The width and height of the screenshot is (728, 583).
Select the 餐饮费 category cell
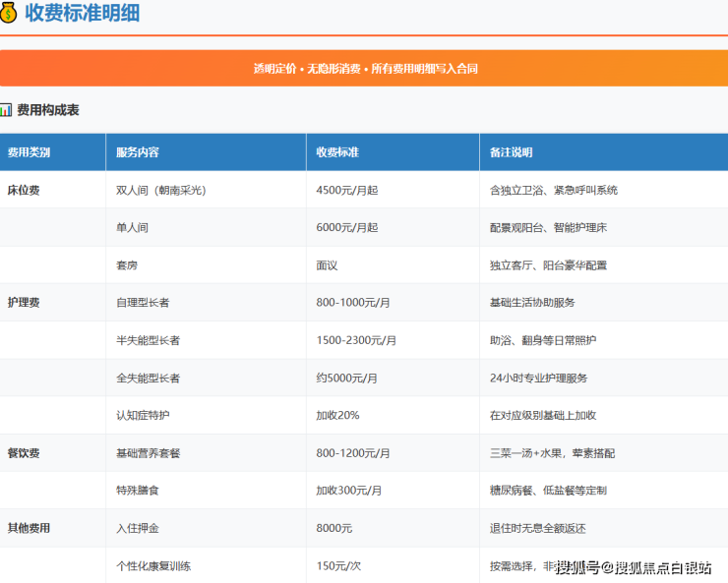click(24, 453)
